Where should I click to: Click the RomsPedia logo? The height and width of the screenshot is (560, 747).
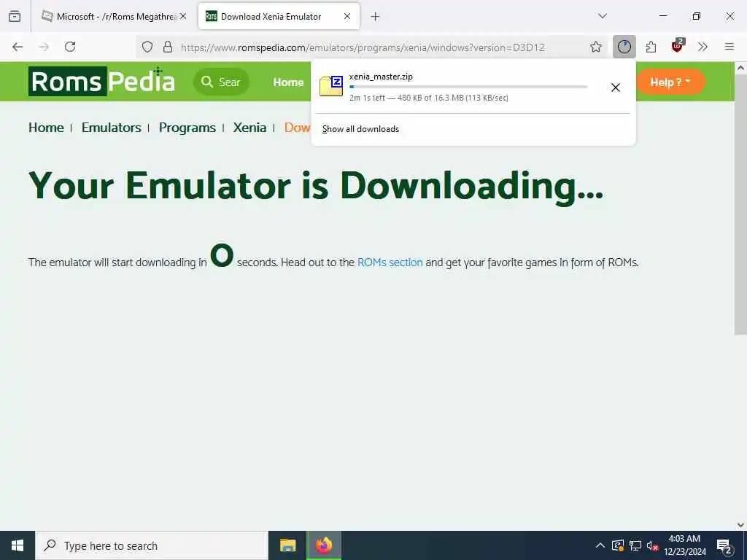point(101,82)
